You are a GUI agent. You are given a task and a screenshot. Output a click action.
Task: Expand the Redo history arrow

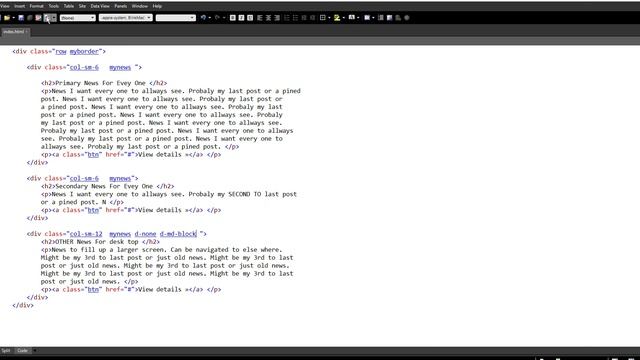(x=224, y=18)
